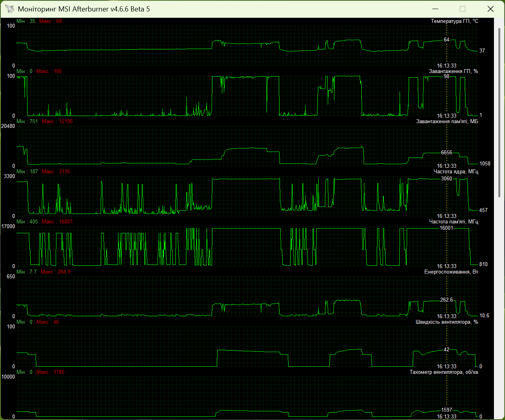
Task: Click the temperature marker value 64
Action: (x=446, y=39)
